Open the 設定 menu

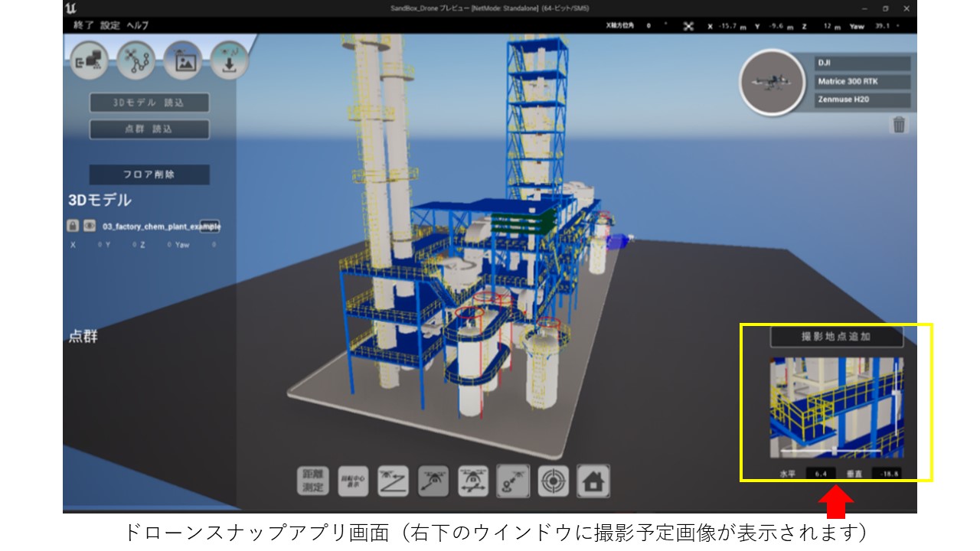click(110, 25)
